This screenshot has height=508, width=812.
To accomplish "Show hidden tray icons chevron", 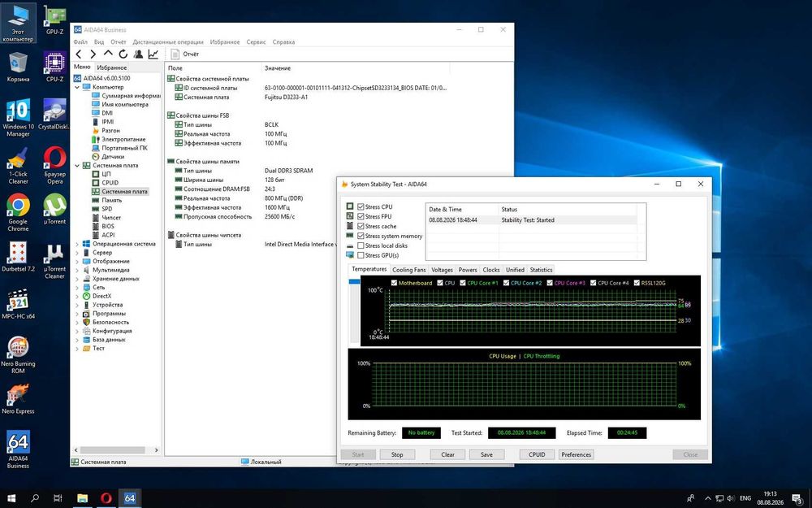I will [x=707, y=498].
